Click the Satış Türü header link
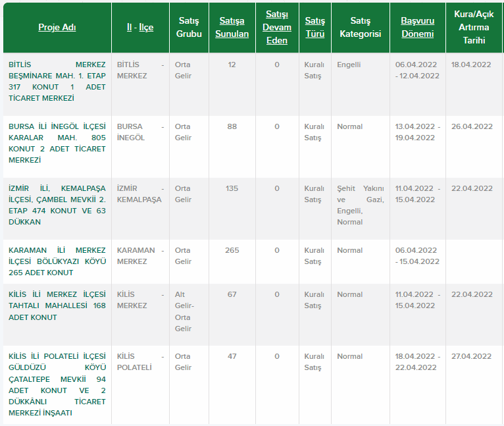This screenshot has width=504, height=426. [x=315, y=28]
